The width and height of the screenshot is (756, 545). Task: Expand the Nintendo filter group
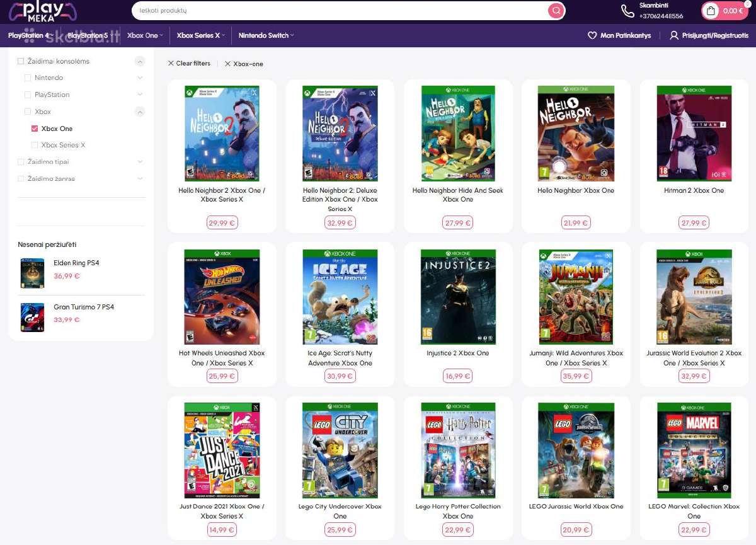[140, 77]
